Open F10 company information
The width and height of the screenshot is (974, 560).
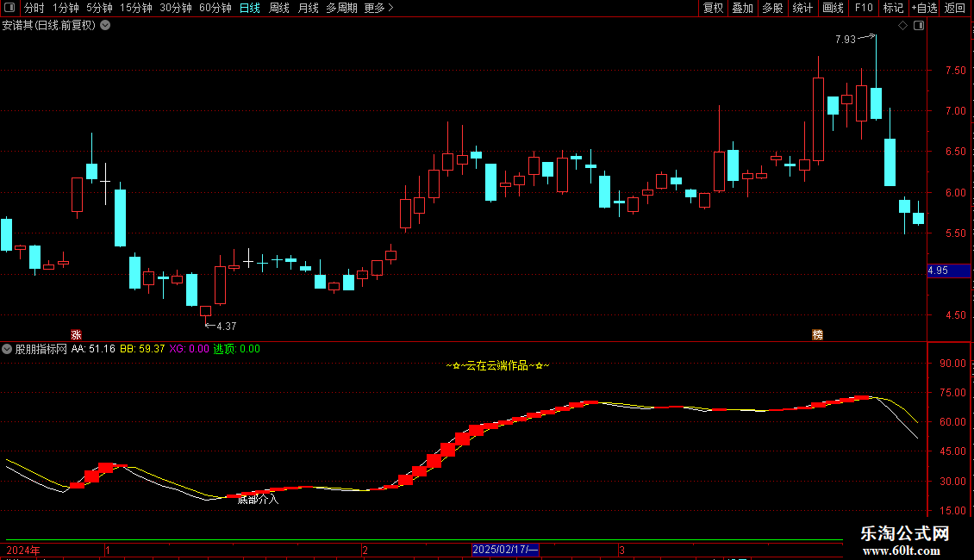pos(864,8)
